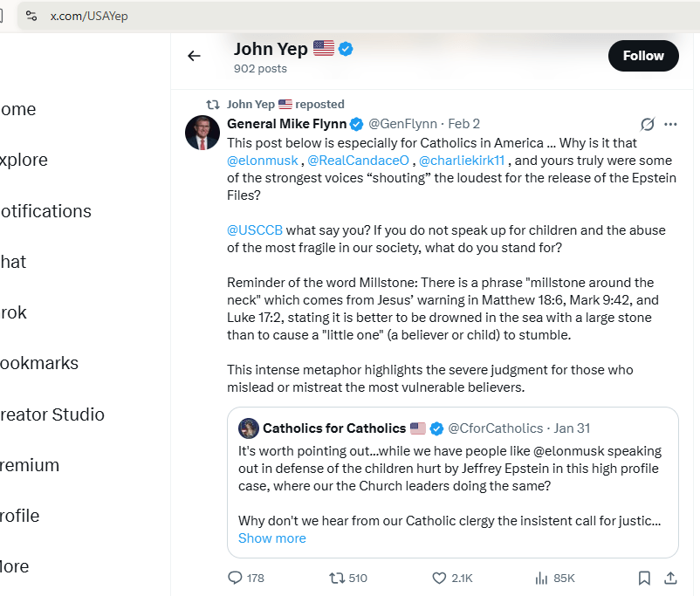The image size is (700, 596).
Task: Click the @charliekirk11 mention
Action: pyautogui.click(x=463, y=161)
